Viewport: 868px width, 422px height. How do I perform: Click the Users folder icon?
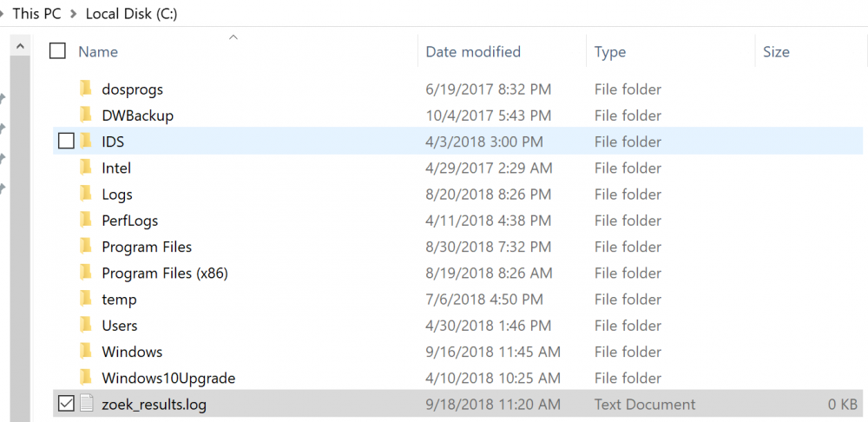pos(85,326)
